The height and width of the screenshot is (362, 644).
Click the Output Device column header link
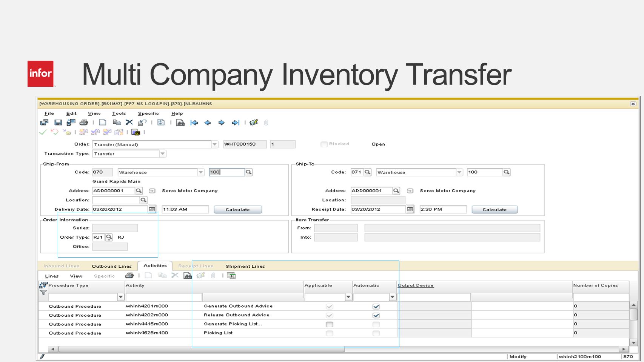tap(416, 285)
